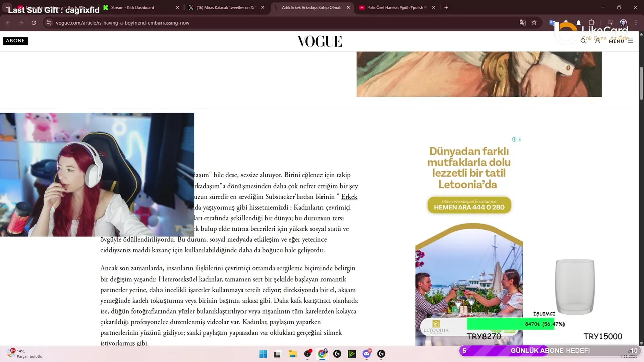Open the Chrome profile avatar

click(624, 23)
